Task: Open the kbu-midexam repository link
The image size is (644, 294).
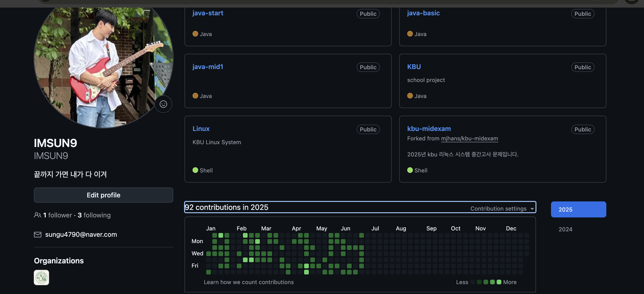Action: pos(429,129)
